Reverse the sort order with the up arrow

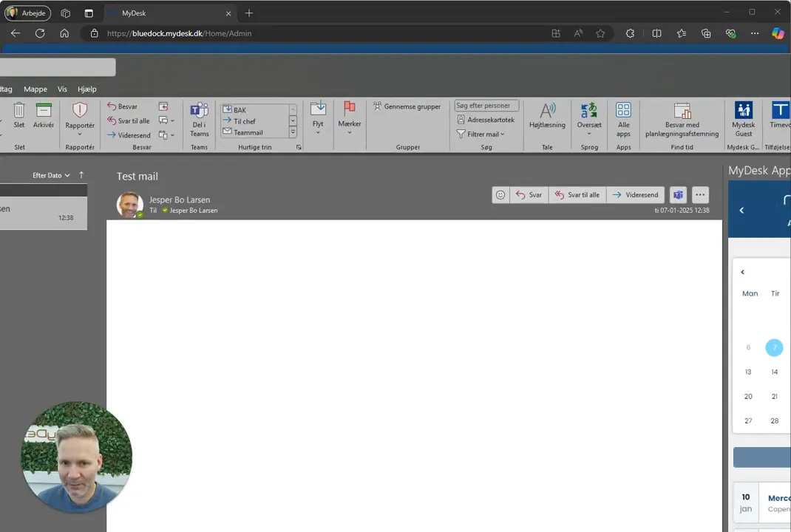click(81, 175)
